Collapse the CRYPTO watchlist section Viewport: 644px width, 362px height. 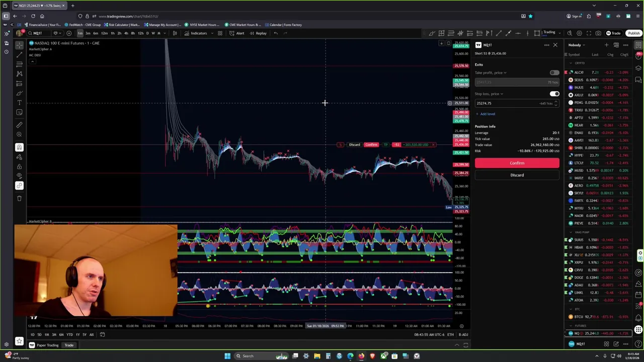click(x=571, y=63)
